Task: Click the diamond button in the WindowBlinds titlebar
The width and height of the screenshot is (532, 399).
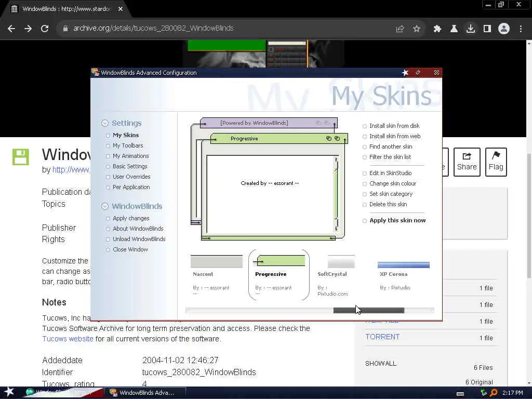Action: tap(418, 73)
